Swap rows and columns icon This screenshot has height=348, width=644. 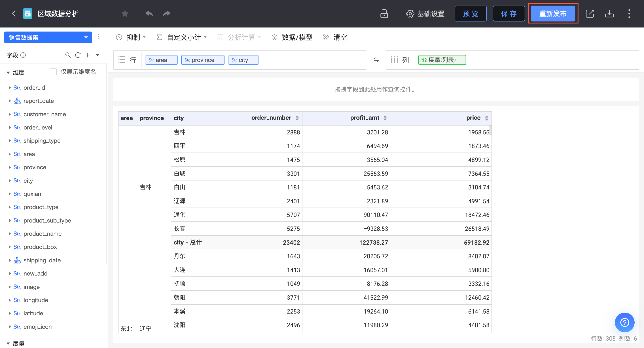click(x=376, y=60)
